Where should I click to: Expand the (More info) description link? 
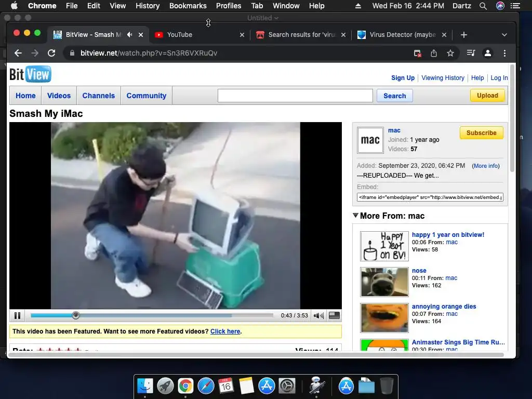486,166
